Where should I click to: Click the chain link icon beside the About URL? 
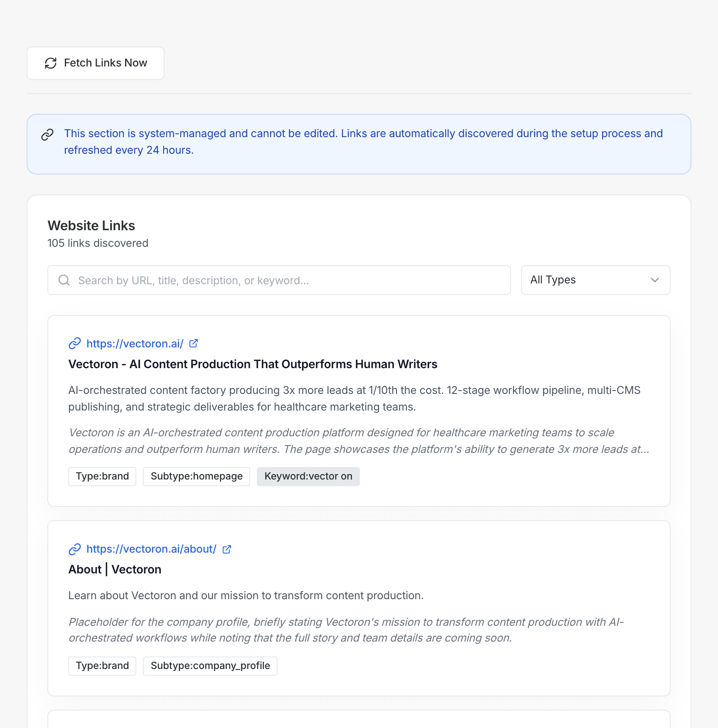pyautogui.click(x=75, y=549)
